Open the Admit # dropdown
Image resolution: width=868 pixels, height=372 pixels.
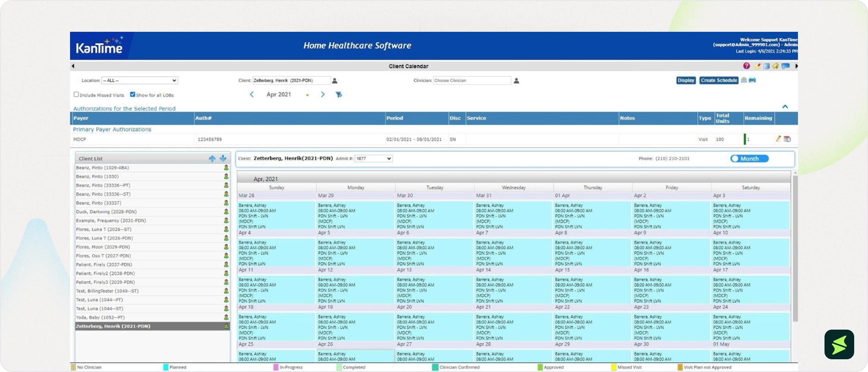pos(374,159)
